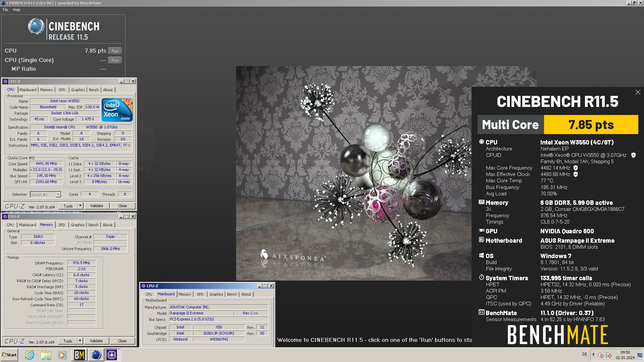
Task: Open Internet Explorer from the taskbar
Action: (30, 355)
